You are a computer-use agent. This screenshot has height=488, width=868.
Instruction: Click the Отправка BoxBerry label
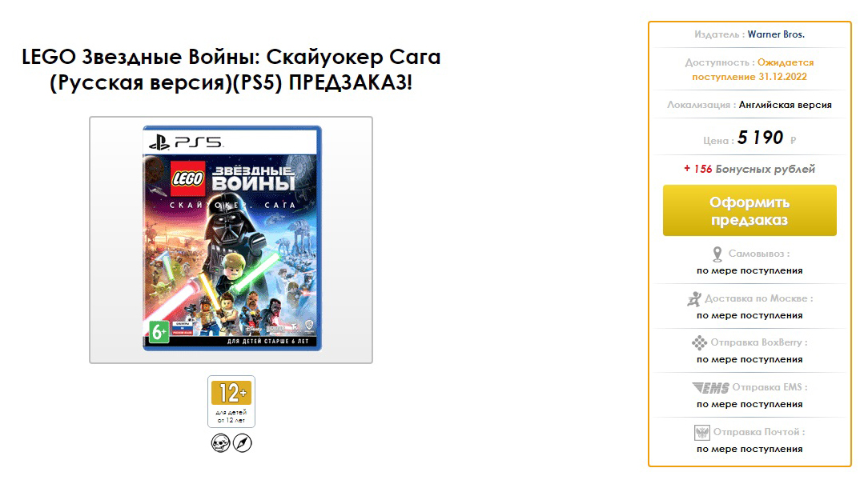(x=759, y=343)
